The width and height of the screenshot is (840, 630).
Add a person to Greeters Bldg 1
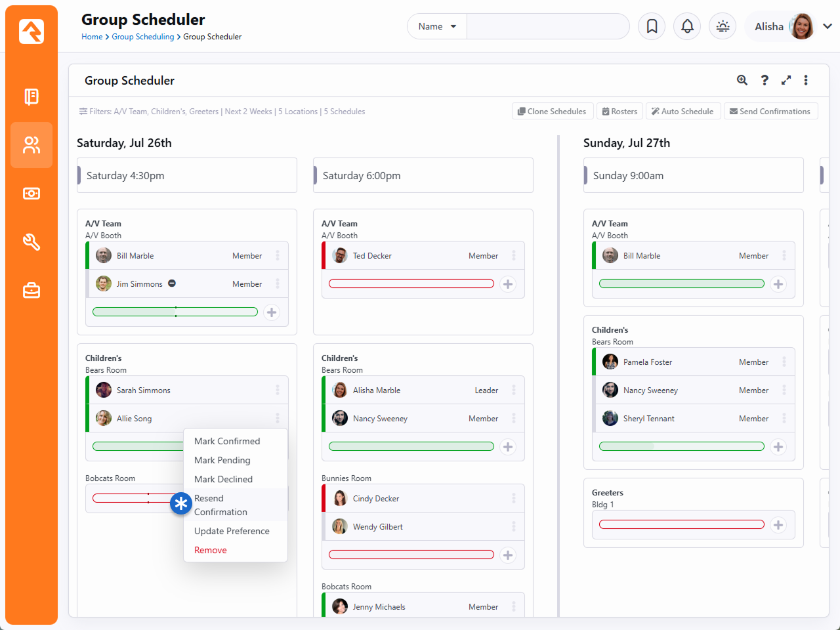(x=778, y=525)
